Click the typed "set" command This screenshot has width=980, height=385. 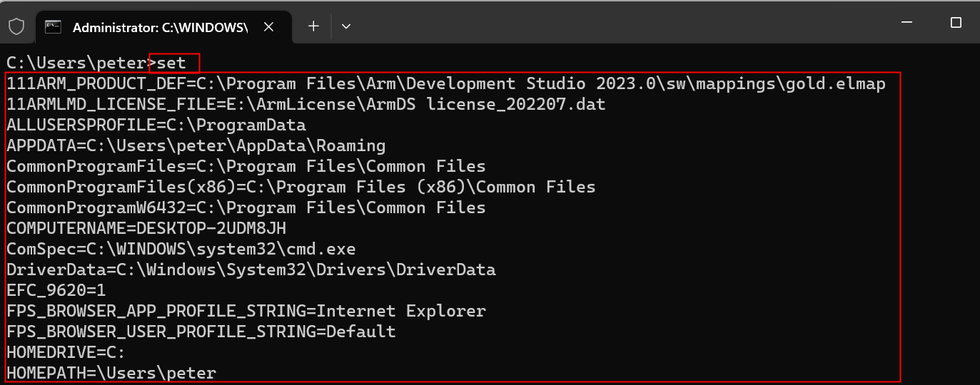pos(172,63)
